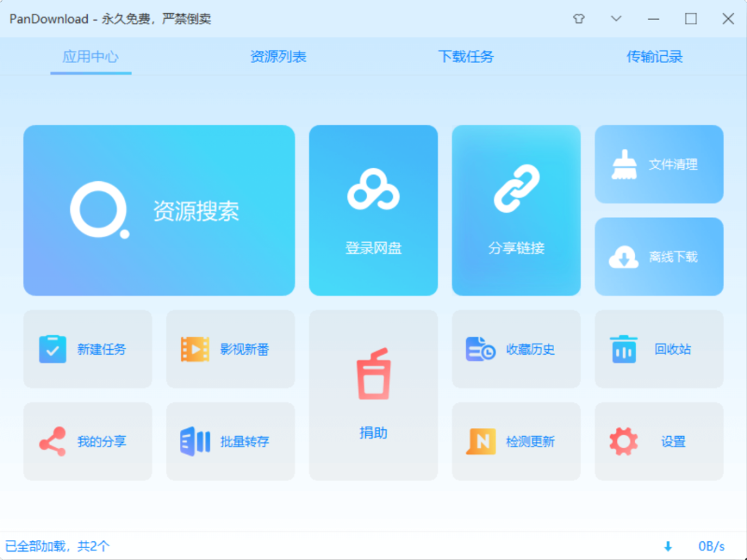The image size is (747, 560).
Task: Switch to the 下载任务 tab
Action: [x=466, y=57]
